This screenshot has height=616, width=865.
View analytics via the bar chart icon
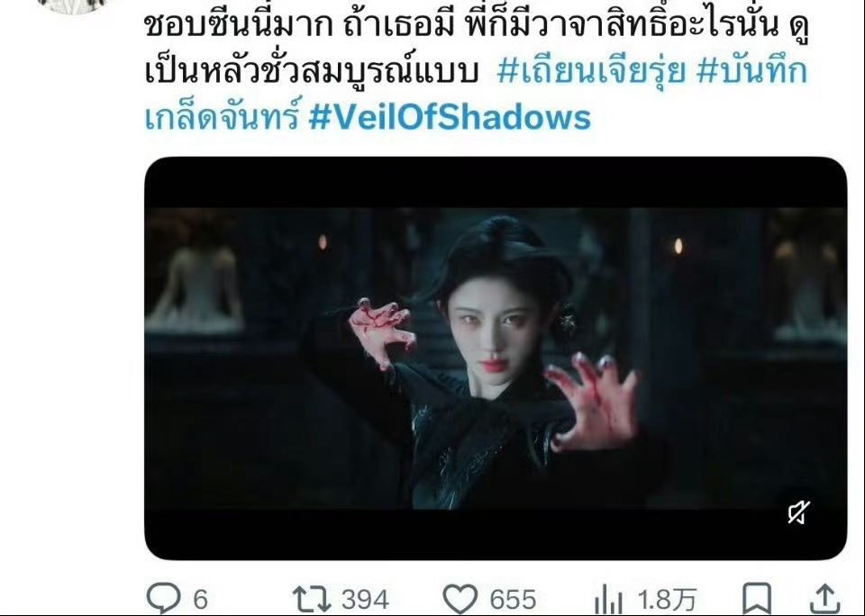[608, 600]
